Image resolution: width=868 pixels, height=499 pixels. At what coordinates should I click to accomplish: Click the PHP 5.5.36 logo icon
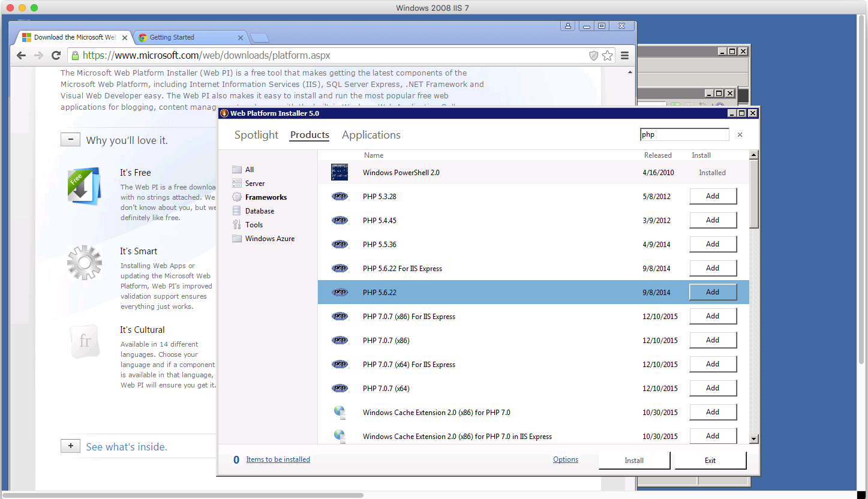pyautogui.click(x=340, y=244)
